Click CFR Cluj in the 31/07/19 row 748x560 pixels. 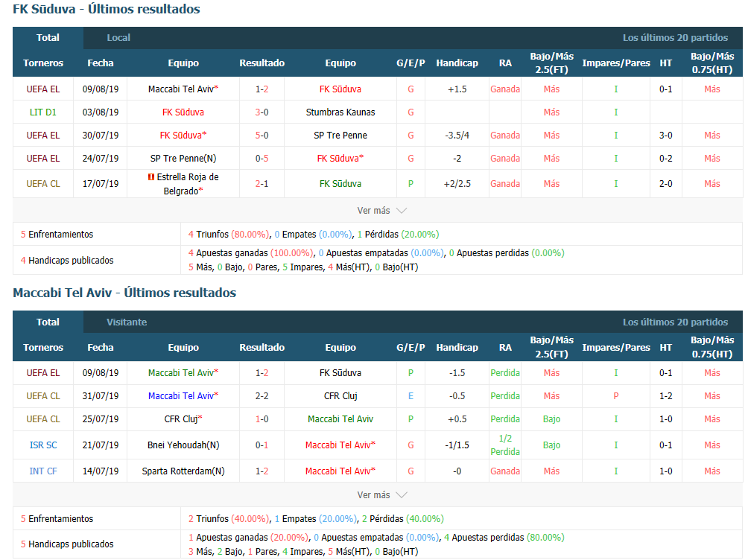point(340,396)
